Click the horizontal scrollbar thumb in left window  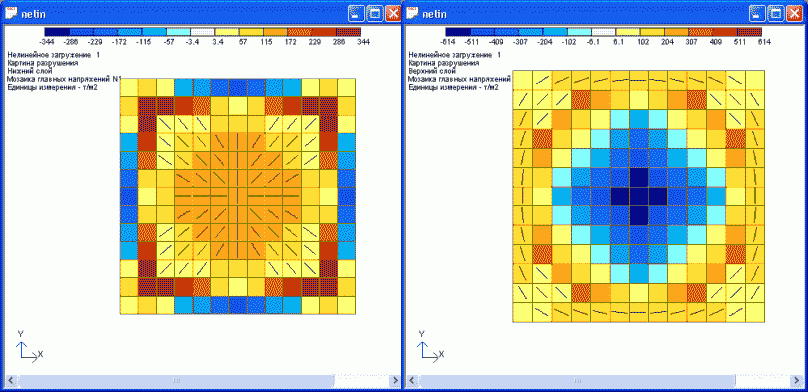[177, 381]
